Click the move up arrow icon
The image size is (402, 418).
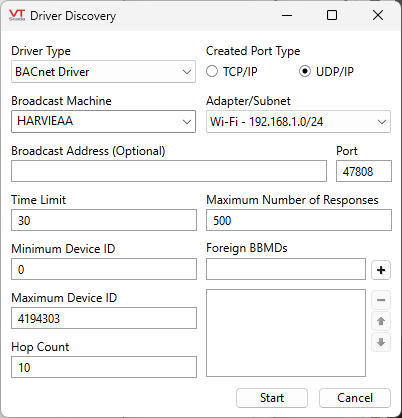coord(381,321)
